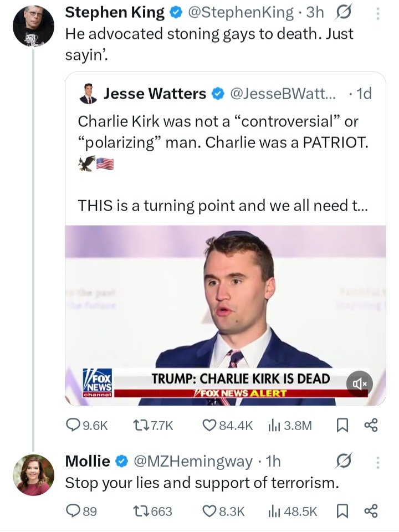Screen dimensions: 399x532
Task: Open more options on Stephen King's post
Action: pyautogui.click(x=378, y=12)
